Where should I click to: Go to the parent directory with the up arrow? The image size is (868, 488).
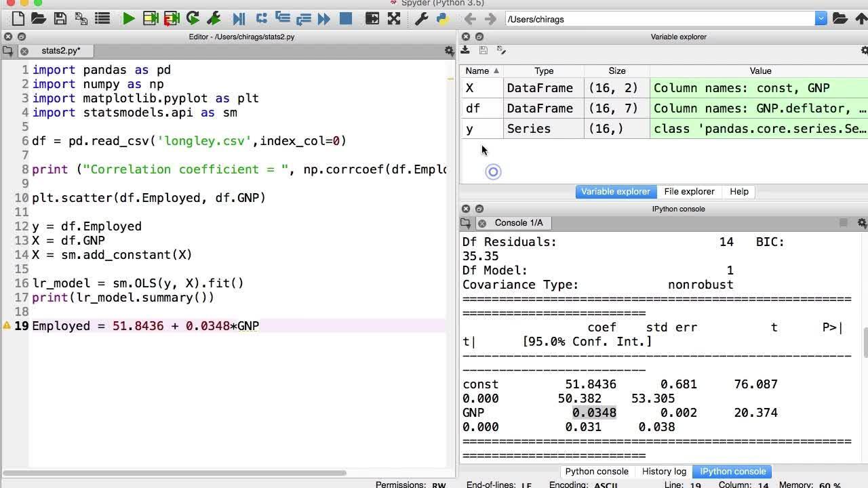[861, 19]
